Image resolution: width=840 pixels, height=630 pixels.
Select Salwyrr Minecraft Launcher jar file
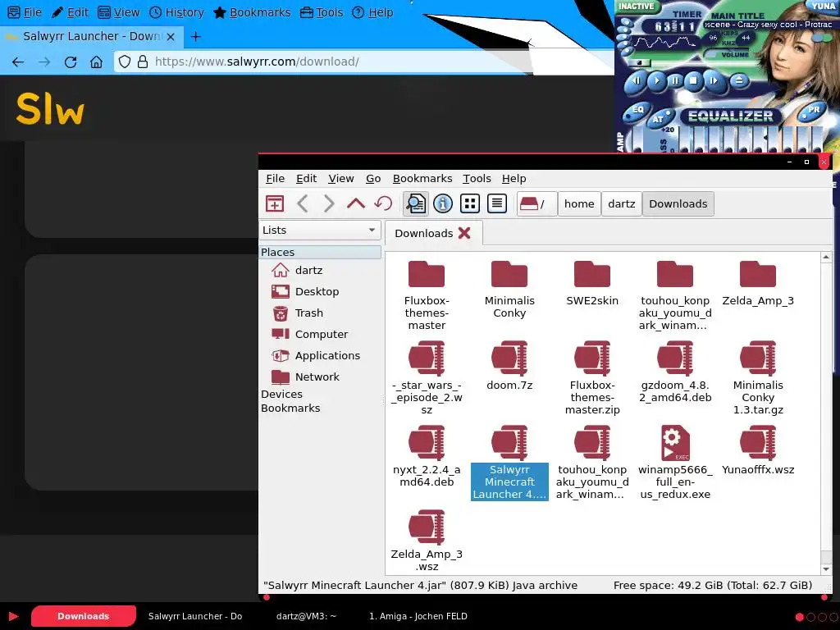point(509,463)
